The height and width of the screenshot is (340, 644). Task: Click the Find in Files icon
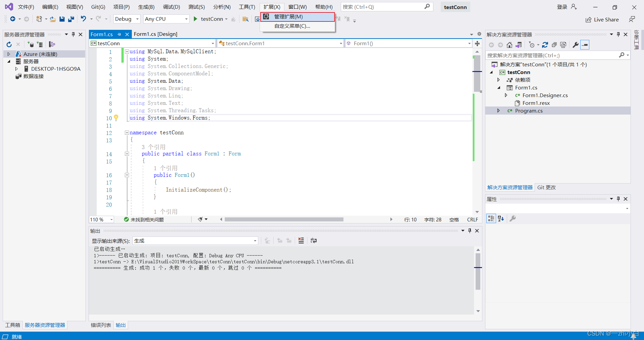[246, 19]
